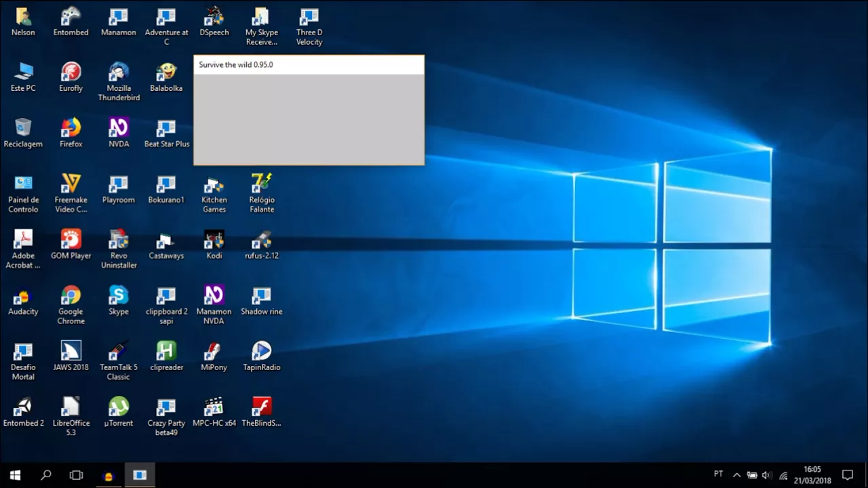The height and width of the screenshot is (488, 868).
Task: Click Survive the wild 0.95.0 title bar
Action: click(x=309, y=65)
